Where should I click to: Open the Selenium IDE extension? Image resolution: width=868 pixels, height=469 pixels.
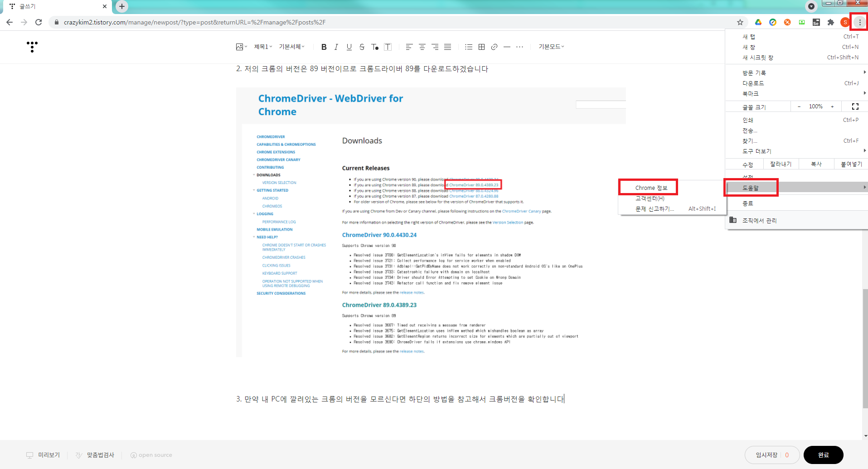coord(816,22)
